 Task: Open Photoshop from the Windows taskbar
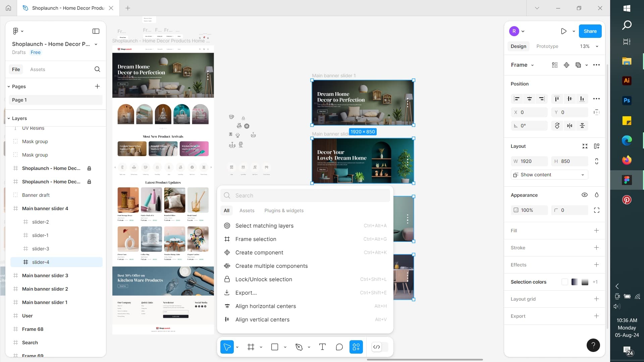627,100
